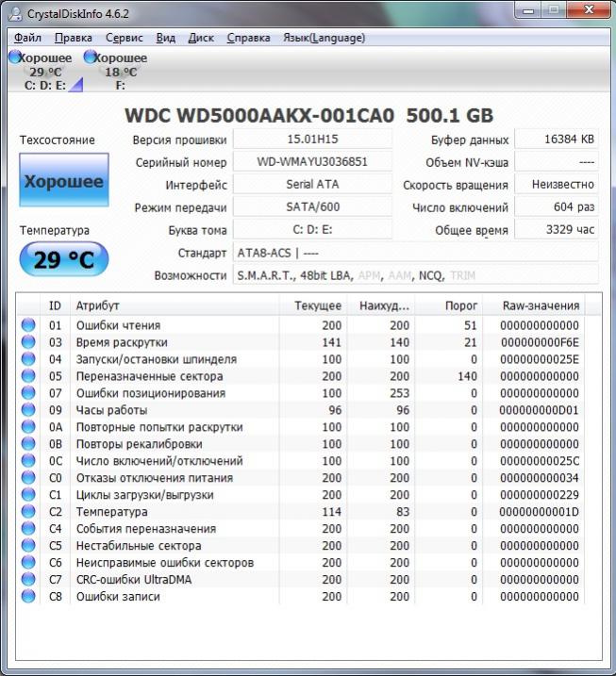Image resolution: width=616 pixels, height=676 pixels.
Task: Open the Язык(Language) menu
Action: 324,38
